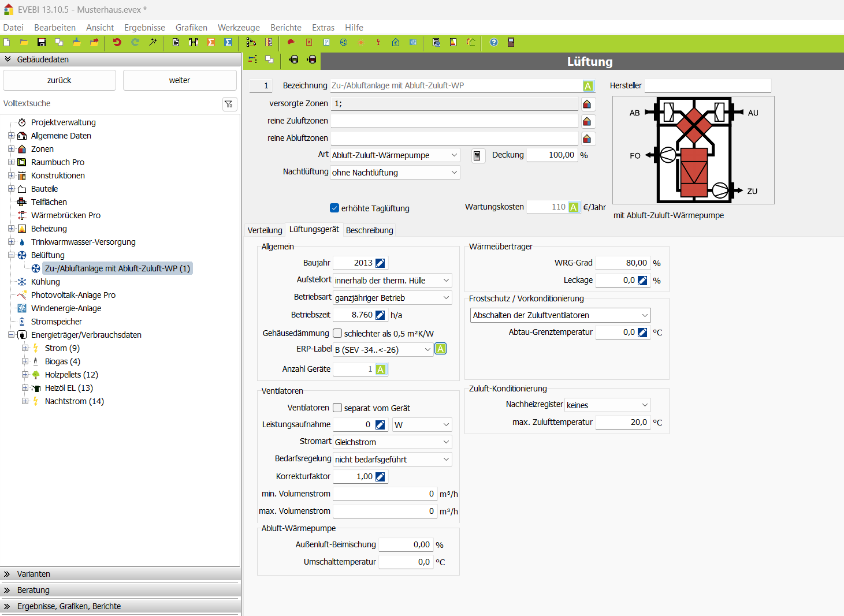Check Ventilatoren separat vom Gerät
Screen dimensions: 844x616
click(x=337, y=408)
